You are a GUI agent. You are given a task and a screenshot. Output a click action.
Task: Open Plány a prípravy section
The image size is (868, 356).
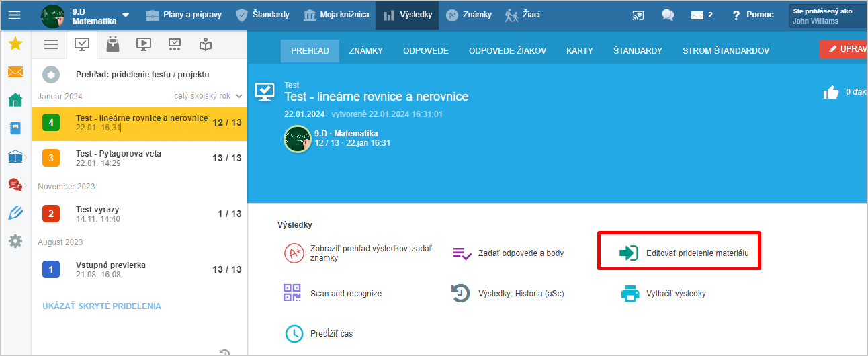[x=183, y=15]
